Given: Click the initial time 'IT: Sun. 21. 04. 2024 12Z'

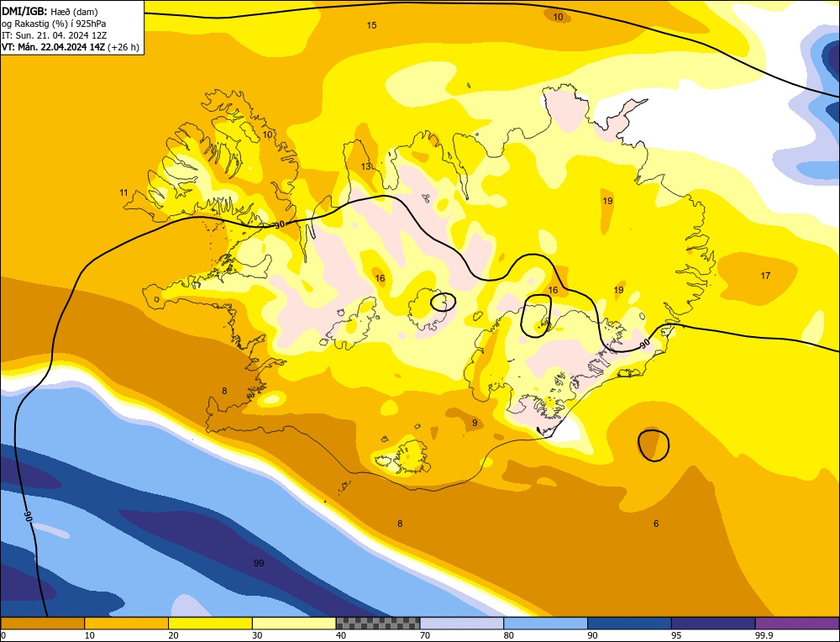Looking at the screenshot, I should (54, 35).
